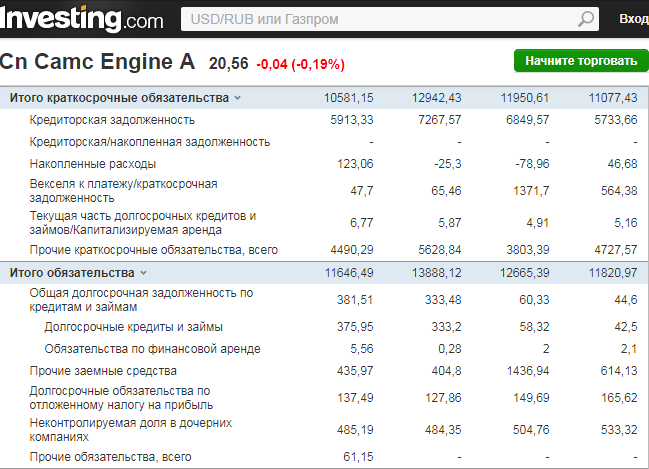The width and height of the screenshot is (649, 469).
Task: Click the 61,15 value
Action: (x=358, y=457)
